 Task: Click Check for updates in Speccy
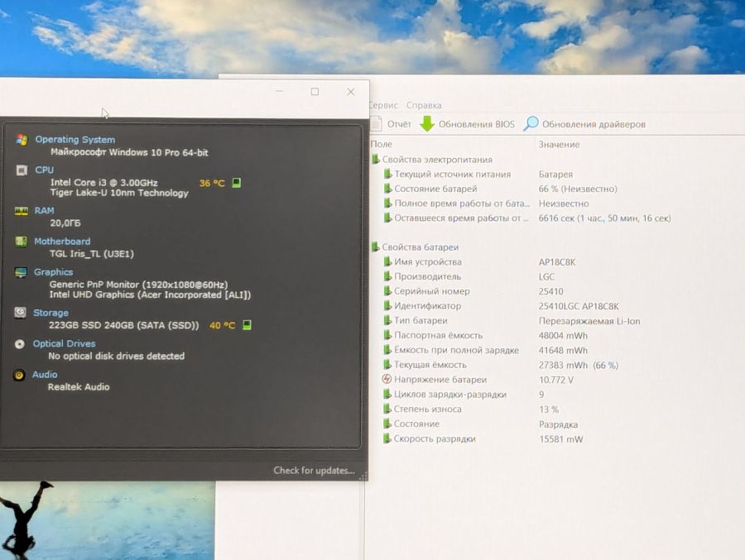[x=314, y=470]
